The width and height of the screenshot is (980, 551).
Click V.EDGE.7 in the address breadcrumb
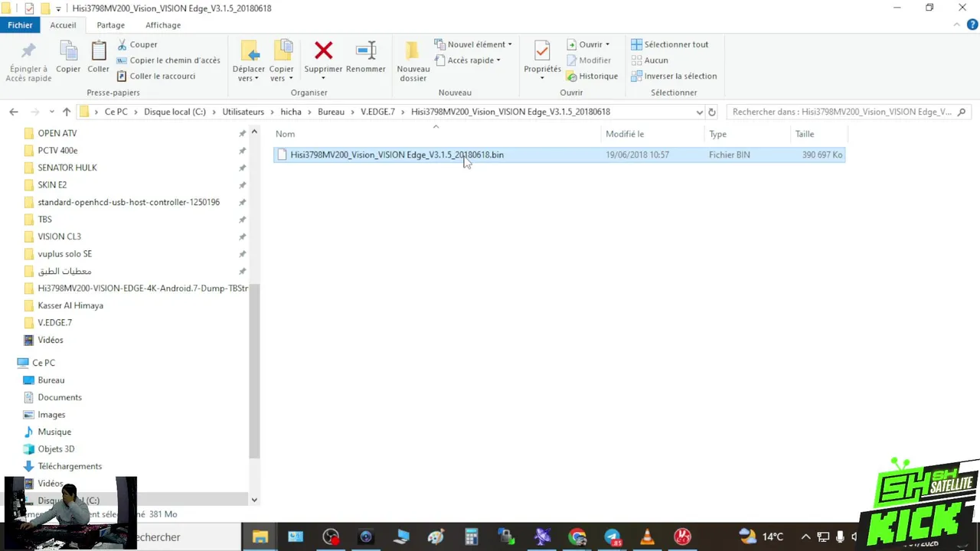[x=377, y=112]
